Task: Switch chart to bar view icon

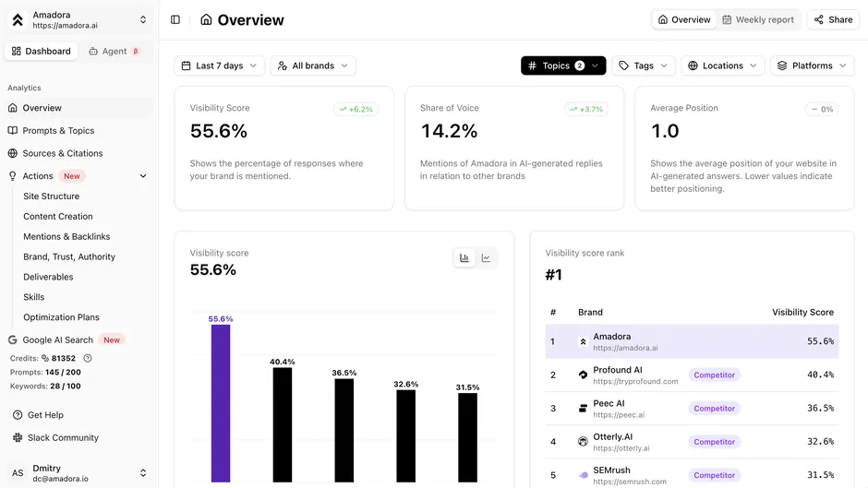Action: pyautogui.click(x=464, y=257)
